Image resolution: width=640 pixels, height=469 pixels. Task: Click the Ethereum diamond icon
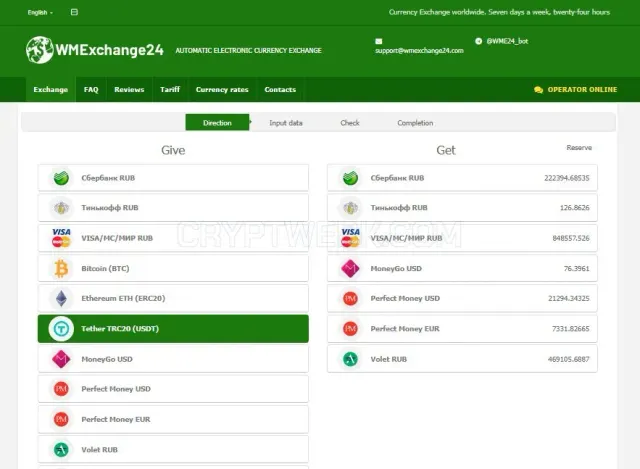[61, 298]
